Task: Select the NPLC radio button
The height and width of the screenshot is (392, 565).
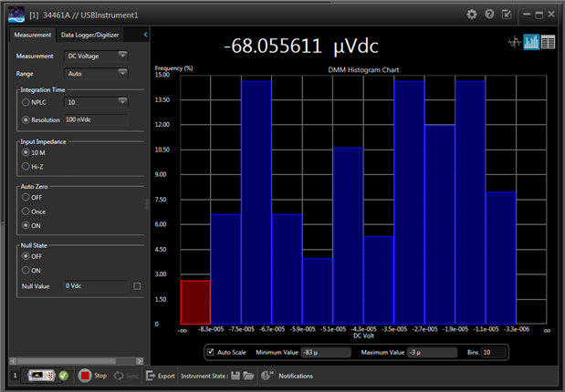Action: [26, 103]
